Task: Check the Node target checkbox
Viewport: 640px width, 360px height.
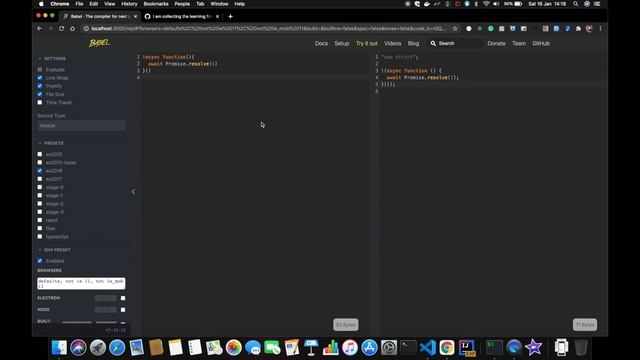Action: (x=123, y=310)
